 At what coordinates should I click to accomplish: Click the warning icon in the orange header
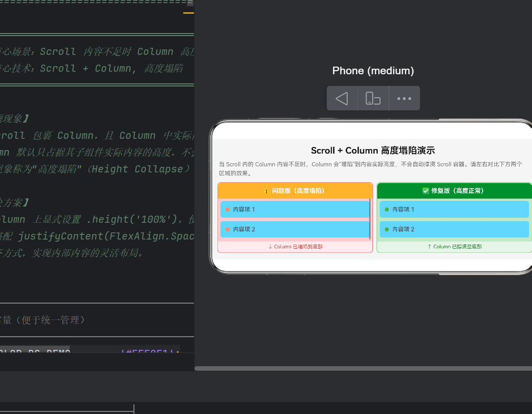266,191
